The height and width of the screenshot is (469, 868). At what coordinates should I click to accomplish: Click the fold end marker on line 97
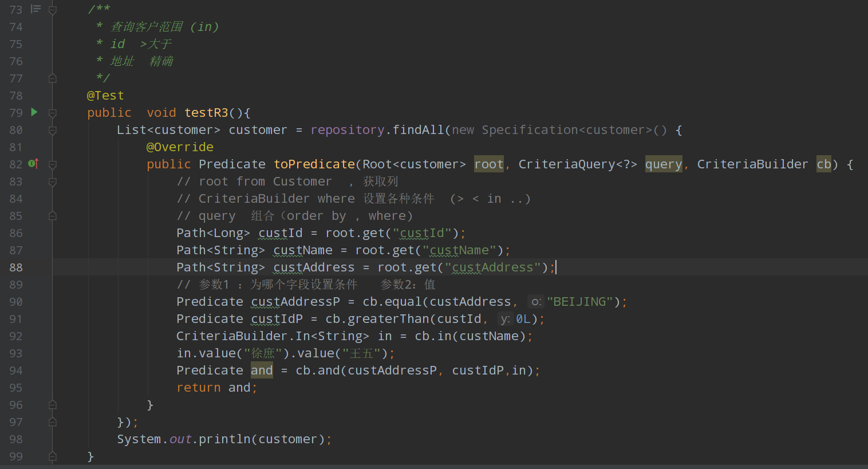click(x=53, y=422)
